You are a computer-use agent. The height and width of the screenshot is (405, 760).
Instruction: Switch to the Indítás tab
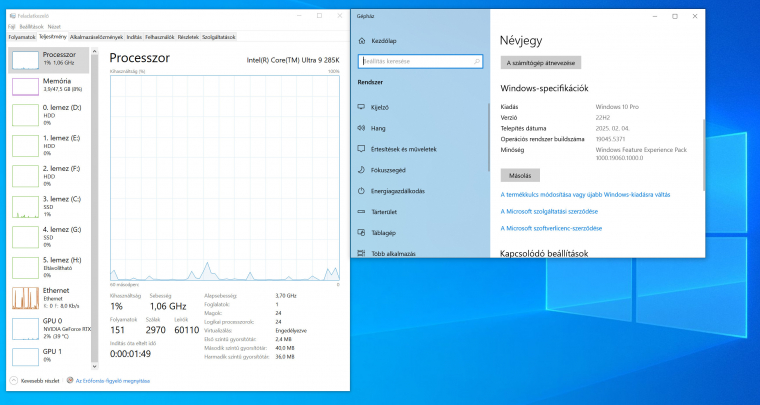click(134, 37)
